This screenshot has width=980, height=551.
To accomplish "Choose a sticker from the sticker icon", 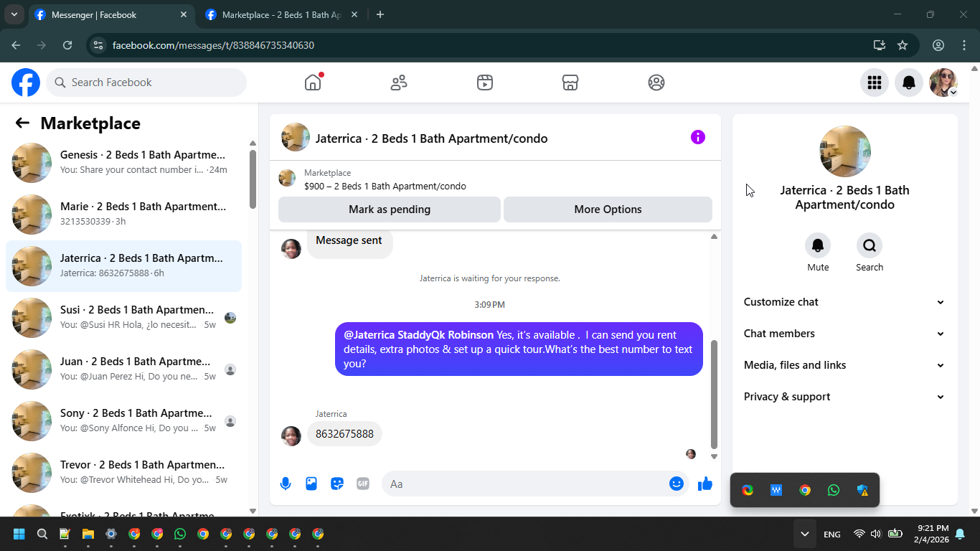I will tap(337, 484).
